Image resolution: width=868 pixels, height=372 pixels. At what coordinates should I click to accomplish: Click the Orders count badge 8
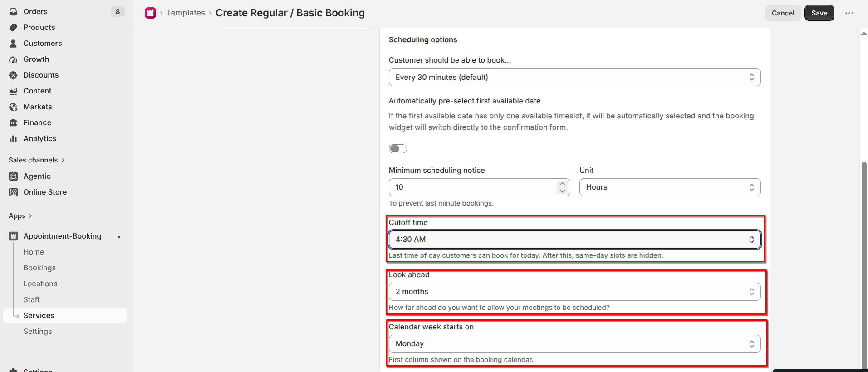click(x=118, y=12)
